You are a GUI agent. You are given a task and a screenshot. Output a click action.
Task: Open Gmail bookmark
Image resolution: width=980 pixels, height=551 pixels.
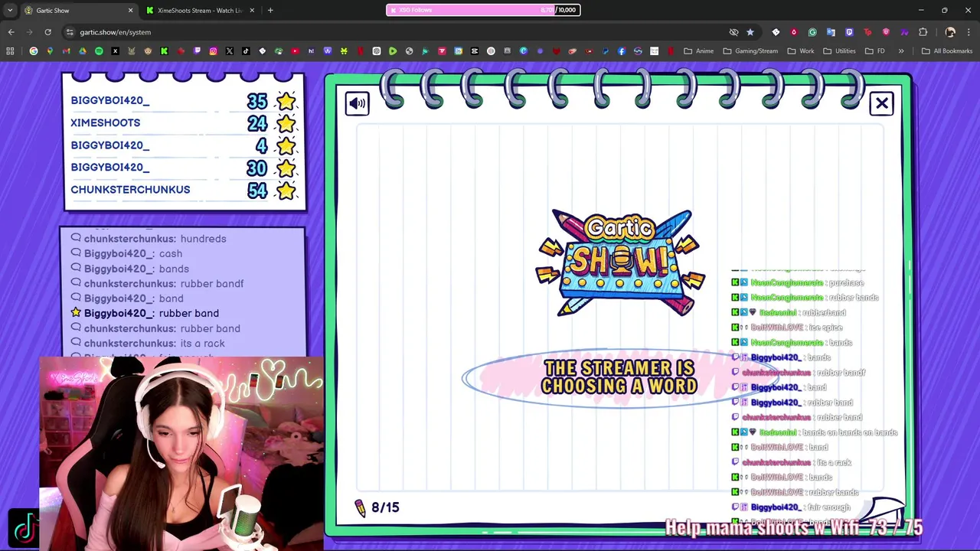coord(66,51)
